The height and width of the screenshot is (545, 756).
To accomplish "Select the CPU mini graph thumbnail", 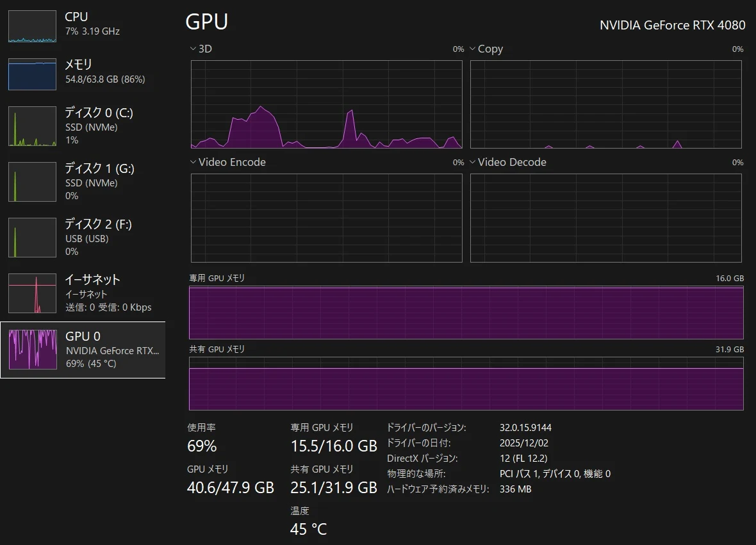I will (32, 26).
